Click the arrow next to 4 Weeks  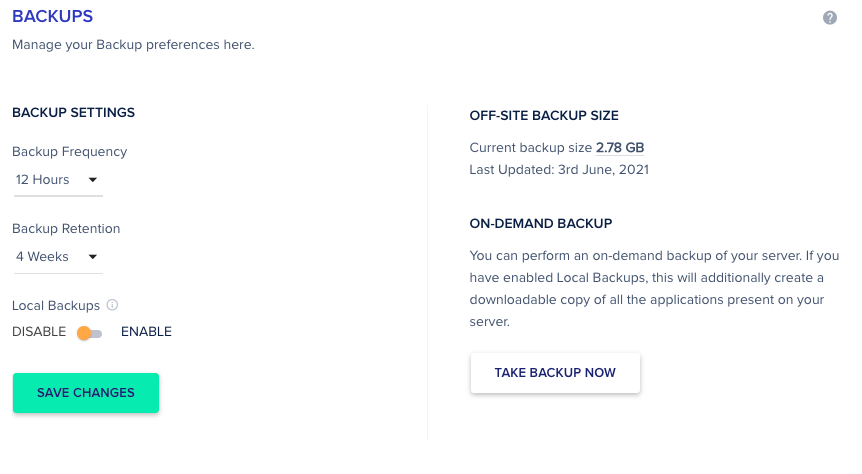coord(92,257)
